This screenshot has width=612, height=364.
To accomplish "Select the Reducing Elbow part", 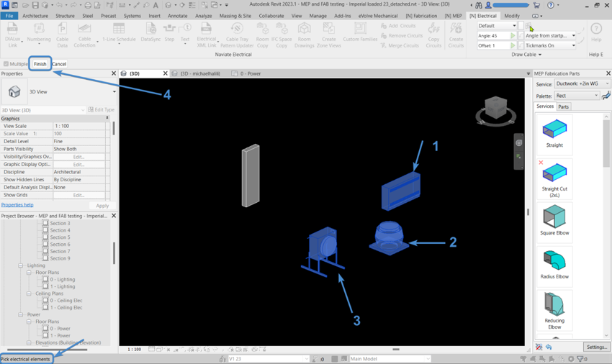I will click(x=554, y=311).
